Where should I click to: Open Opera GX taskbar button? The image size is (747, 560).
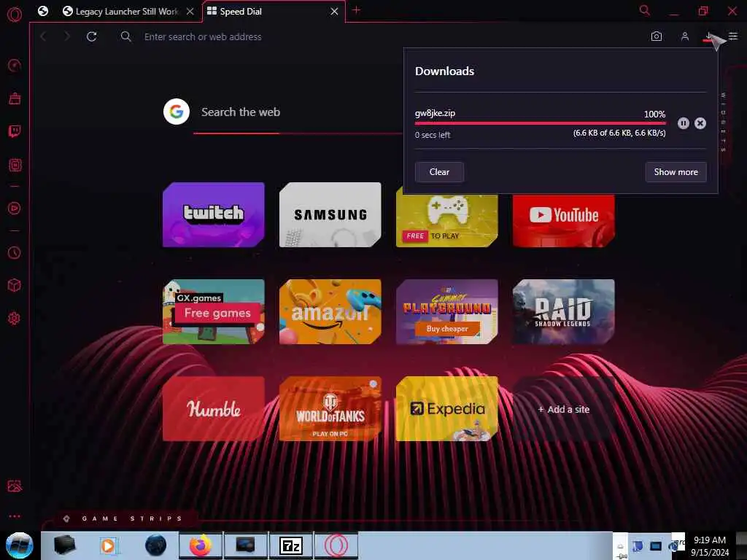336,545
